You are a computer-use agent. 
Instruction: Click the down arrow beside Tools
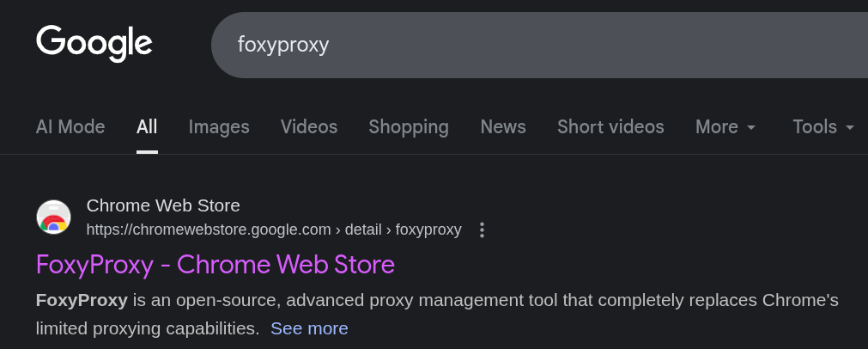[850, 128]
